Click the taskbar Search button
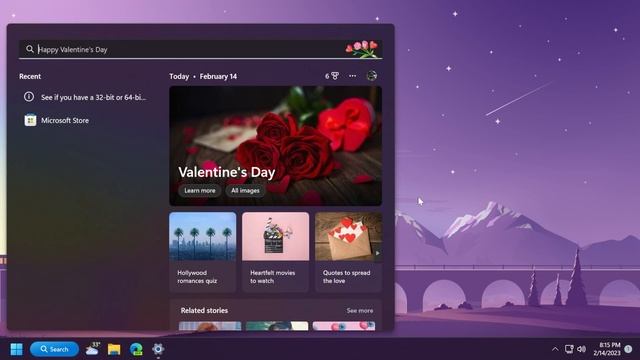This screenshot has width=640, height=360. click(54, 349)
